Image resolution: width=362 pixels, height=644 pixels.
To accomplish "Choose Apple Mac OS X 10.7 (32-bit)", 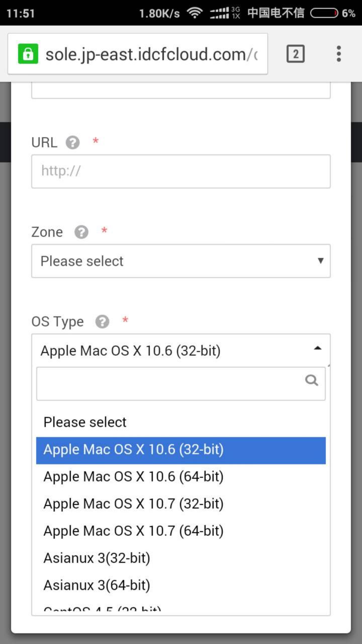I will (133, 504).
